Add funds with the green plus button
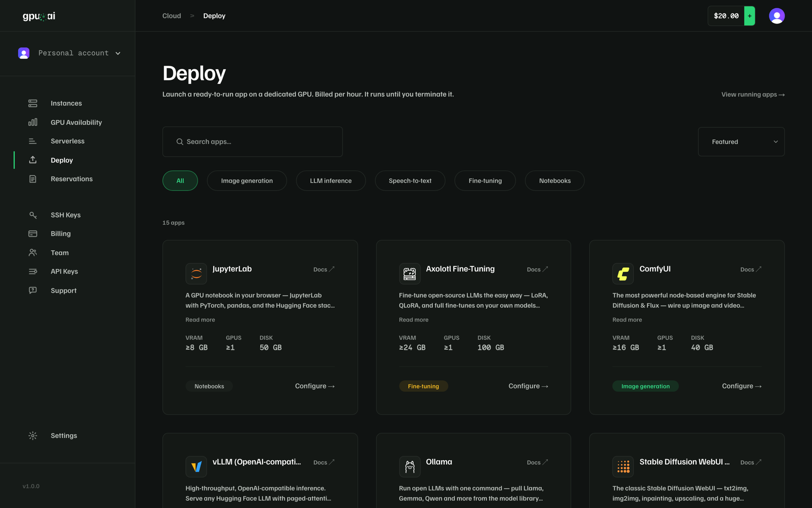The width and height of the screenshot is (812, 508). 750,16
